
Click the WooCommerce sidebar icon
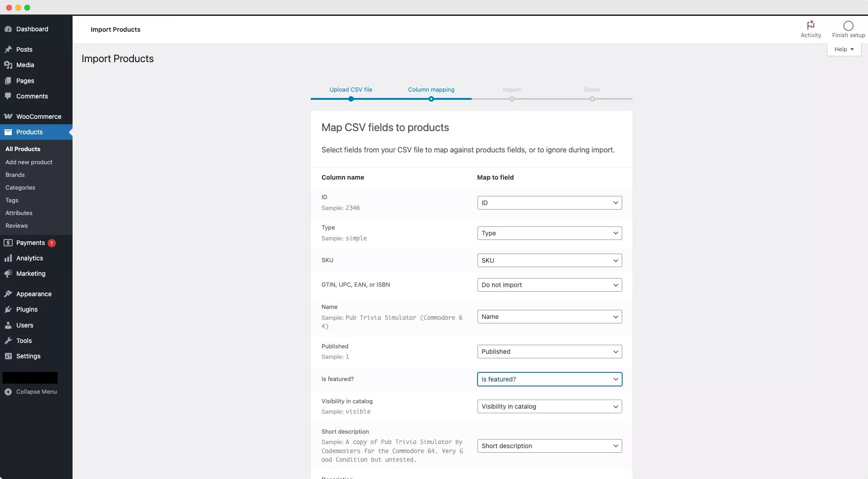[x=8, y=117]
